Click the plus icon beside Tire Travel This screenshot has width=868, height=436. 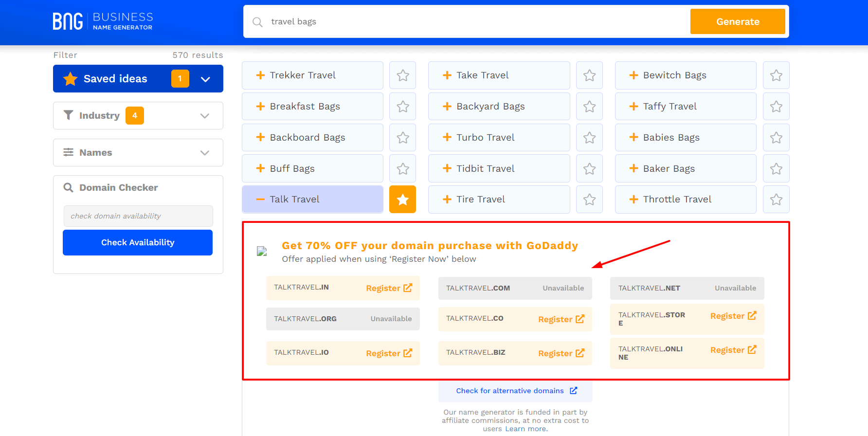click(447, 200)
